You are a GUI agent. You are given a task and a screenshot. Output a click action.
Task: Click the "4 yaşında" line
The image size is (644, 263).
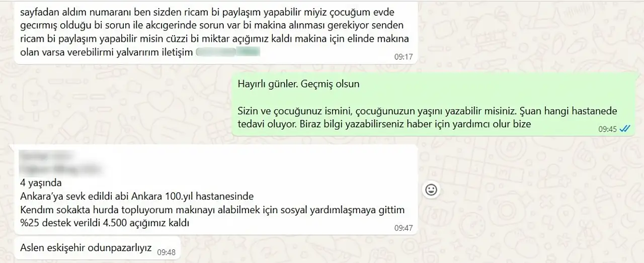41,183
